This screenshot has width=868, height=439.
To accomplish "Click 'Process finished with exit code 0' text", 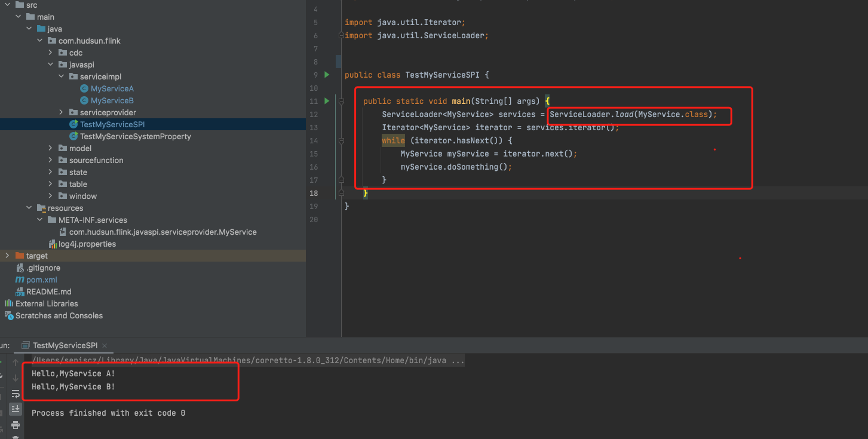I will [x=108, y=413].
